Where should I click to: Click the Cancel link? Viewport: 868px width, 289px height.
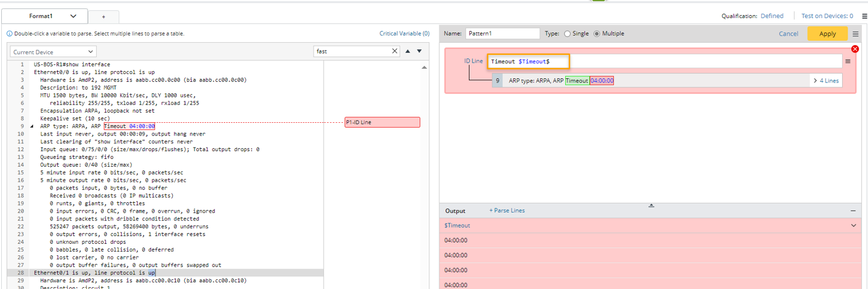(788, 34)
